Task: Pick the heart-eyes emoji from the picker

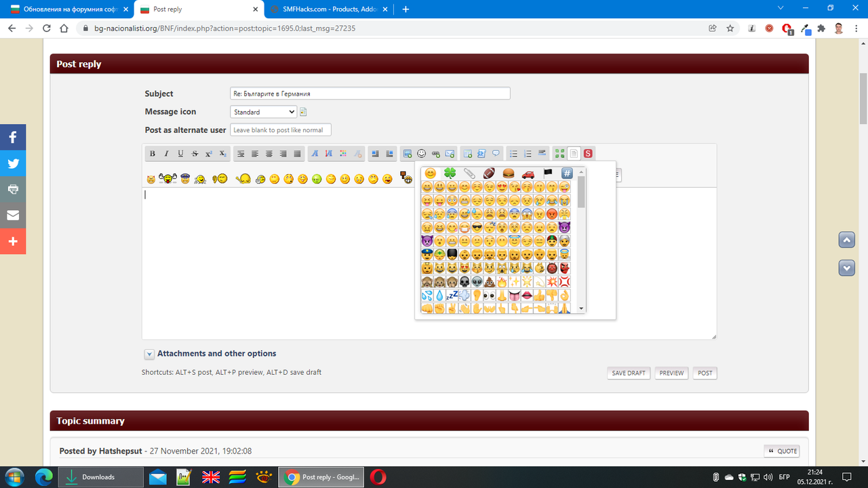Action: pyautogui.click(x=502, y=186)
